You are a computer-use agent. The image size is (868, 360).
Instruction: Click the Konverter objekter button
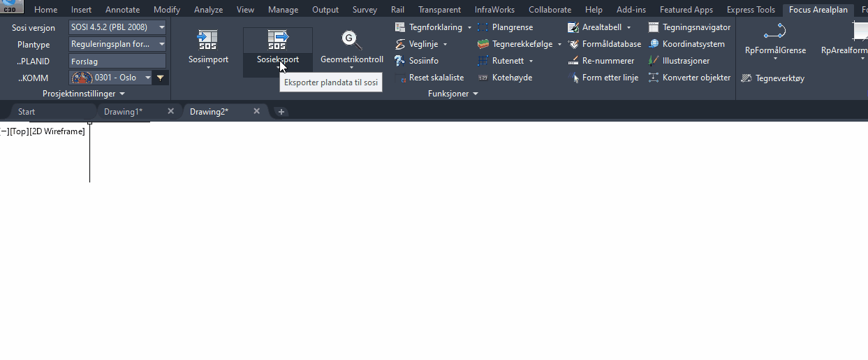click(689, 78)
